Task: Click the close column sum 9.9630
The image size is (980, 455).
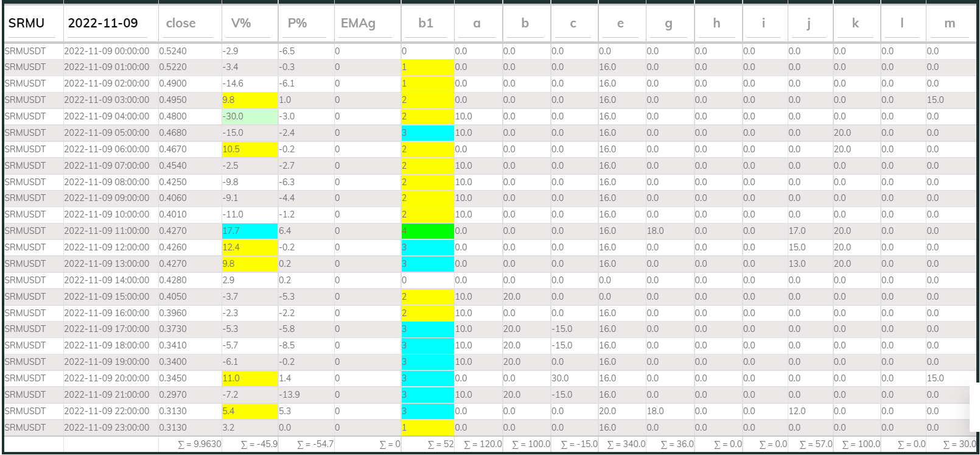Action: (x=200, y=444)
